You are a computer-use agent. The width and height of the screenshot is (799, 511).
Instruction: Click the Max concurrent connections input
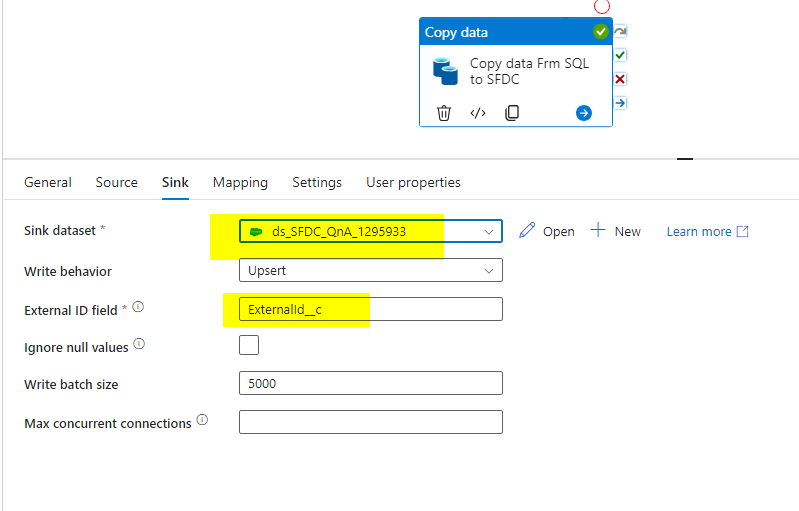(x=371, y=422)
